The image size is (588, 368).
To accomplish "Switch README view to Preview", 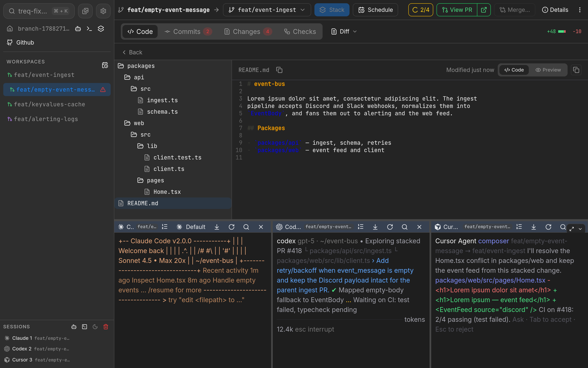I will [548, 70].
